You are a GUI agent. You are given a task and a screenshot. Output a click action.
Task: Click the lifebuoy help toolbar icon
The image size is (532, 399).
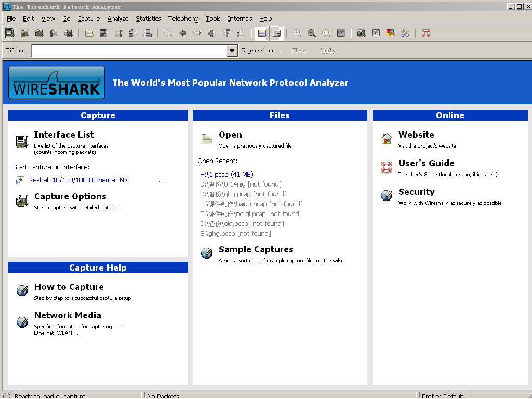pyautogui.click(x=426, y=33)
